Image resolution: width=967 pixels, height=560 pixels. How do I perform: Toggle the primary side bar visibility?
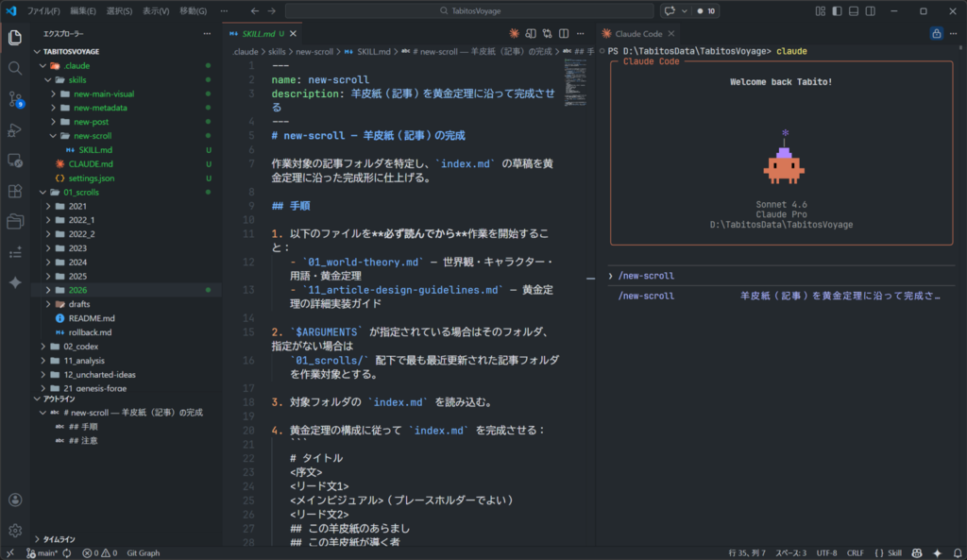point(837,11)
